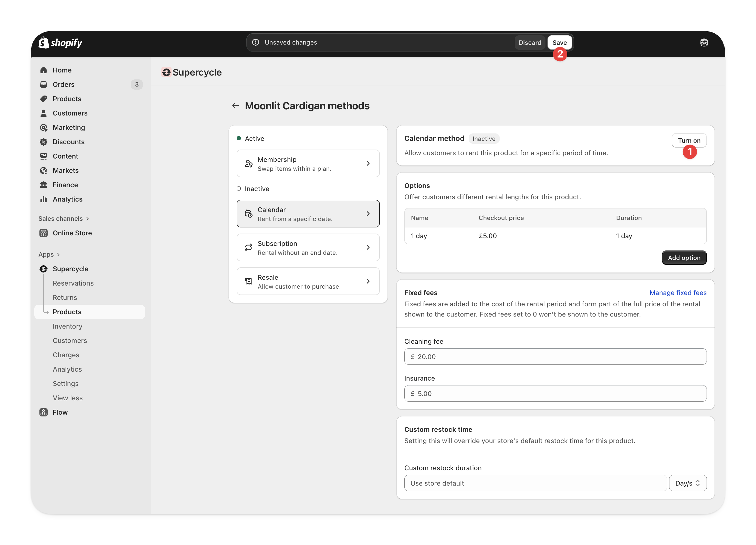The height and width of the screenshot is (545, 756).
Task: Click the Flow app icon
Action: [x=44, y=412]
